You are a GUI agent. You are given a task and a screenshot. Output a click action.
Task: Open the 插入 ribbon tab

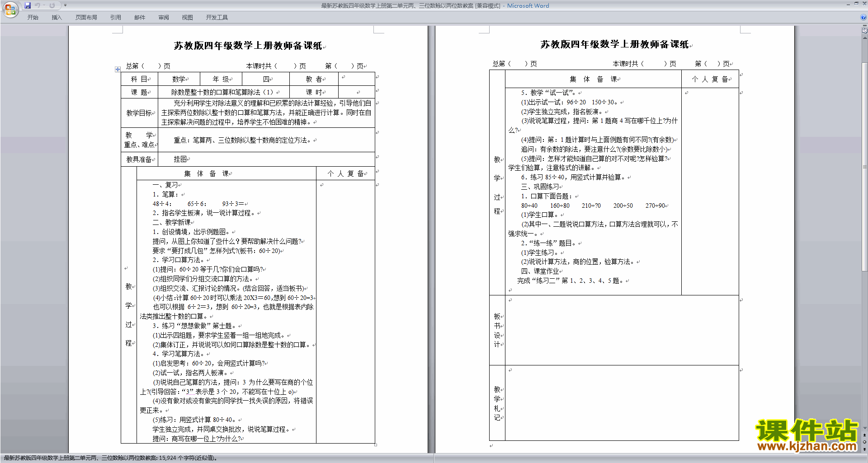(x=57, y=17)
